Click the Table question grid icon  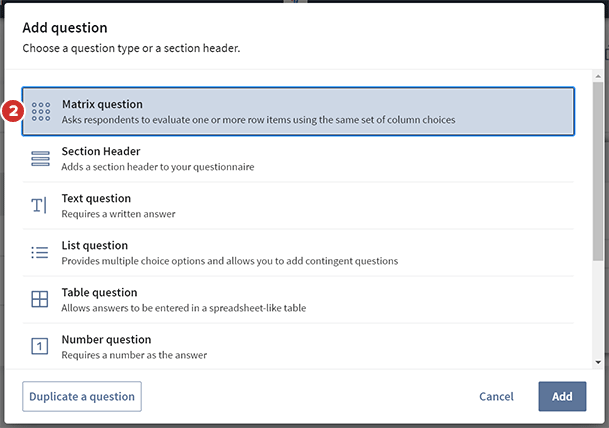(x=40, y=299)
